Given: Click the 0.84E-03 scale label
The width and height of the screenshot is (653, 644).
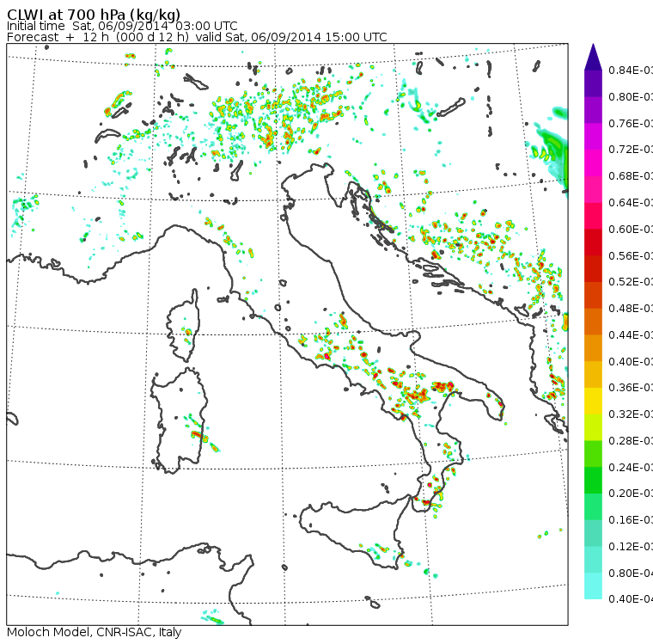Looking at the screenshot, I should pos(631,71).
